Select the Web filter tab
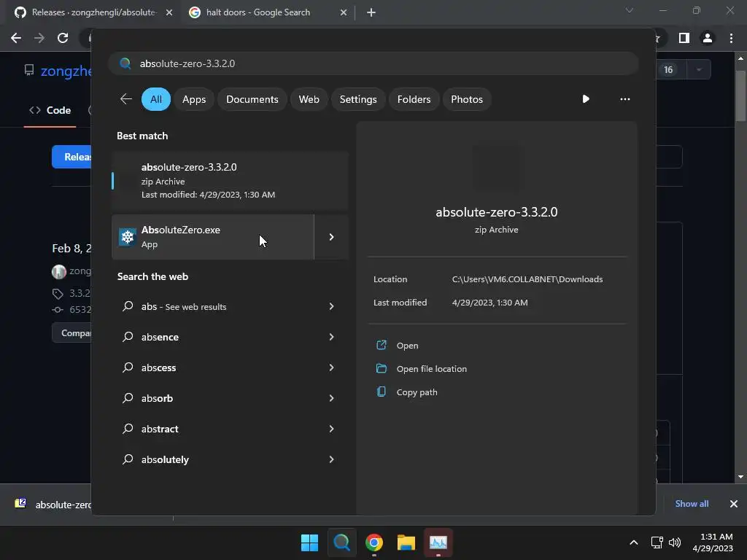The image size is (747, 560). (x=309, y=99)
